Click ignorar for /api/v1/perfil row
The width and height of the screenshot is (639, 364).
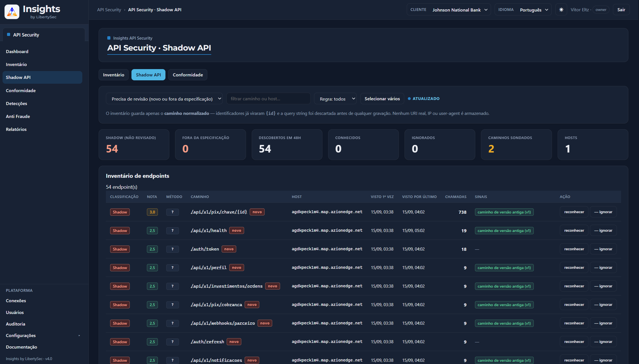click(x=603, y=267)
